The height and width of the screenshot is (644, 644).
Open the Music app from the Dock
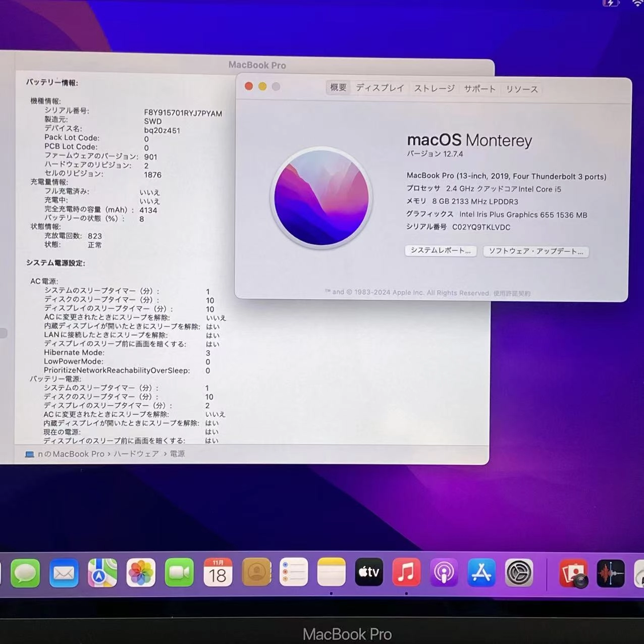point(406,573)
